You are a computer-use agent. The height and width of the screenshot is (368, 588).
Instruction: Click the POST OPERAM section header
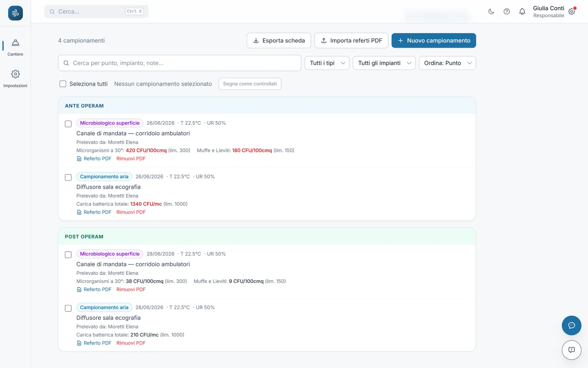click(x=267, y=237)
